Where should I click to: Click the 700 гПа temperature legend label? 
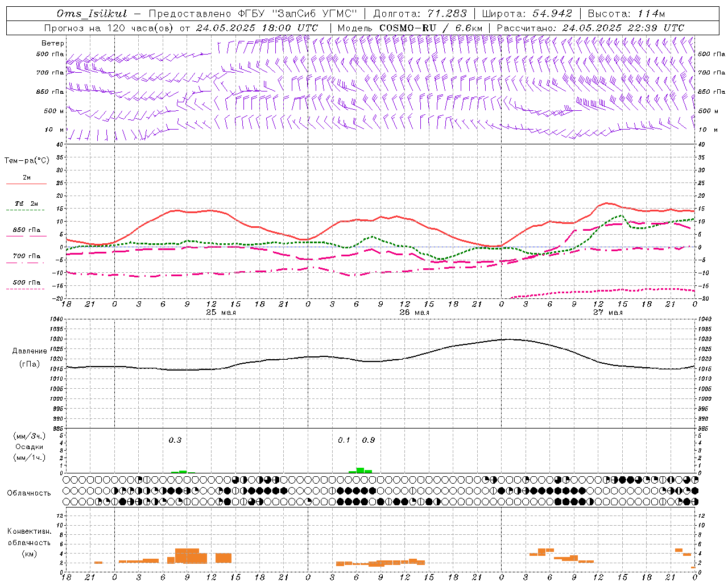coord(27,256)
